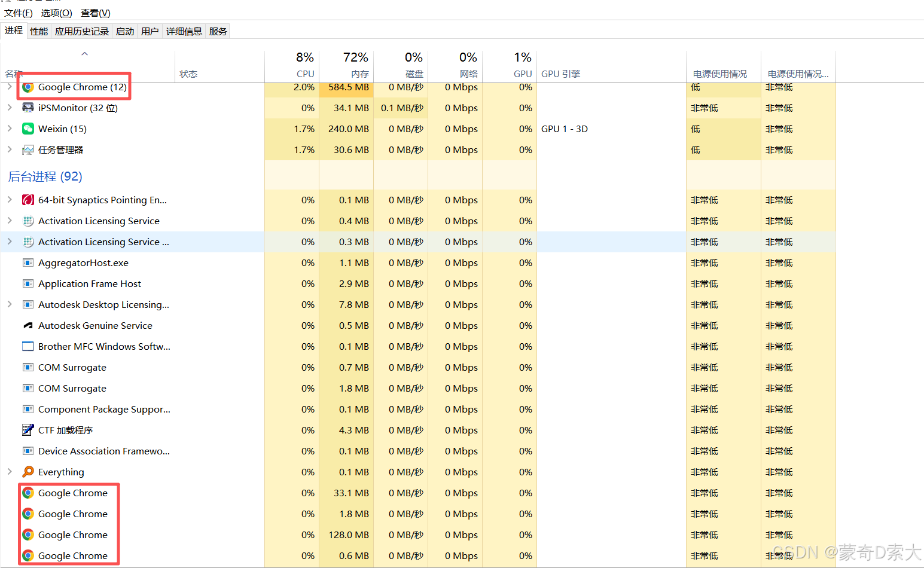The width and height of the screenshot is (924, 568).
Task: Sort processes by CPU column
Action: tap(292, 65)
